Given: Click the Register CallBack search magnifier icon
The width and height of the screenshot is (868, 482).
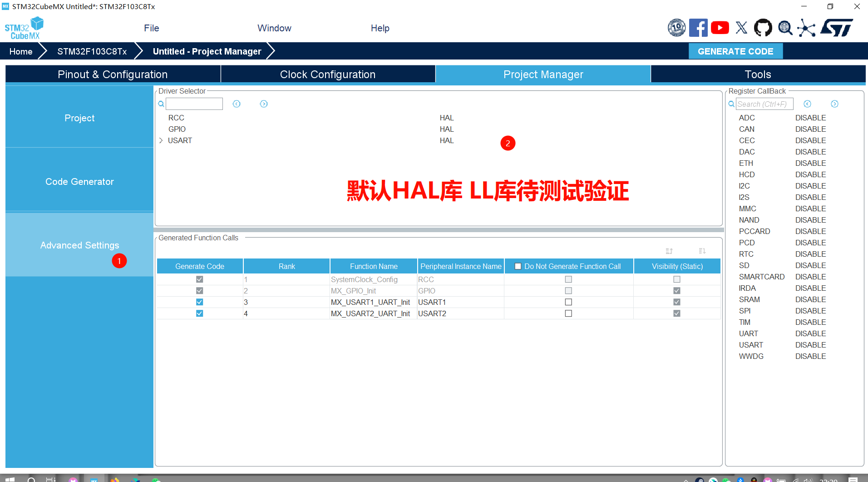Looking at the screenshot, I should pyautogui.click(x=731, y=104).
